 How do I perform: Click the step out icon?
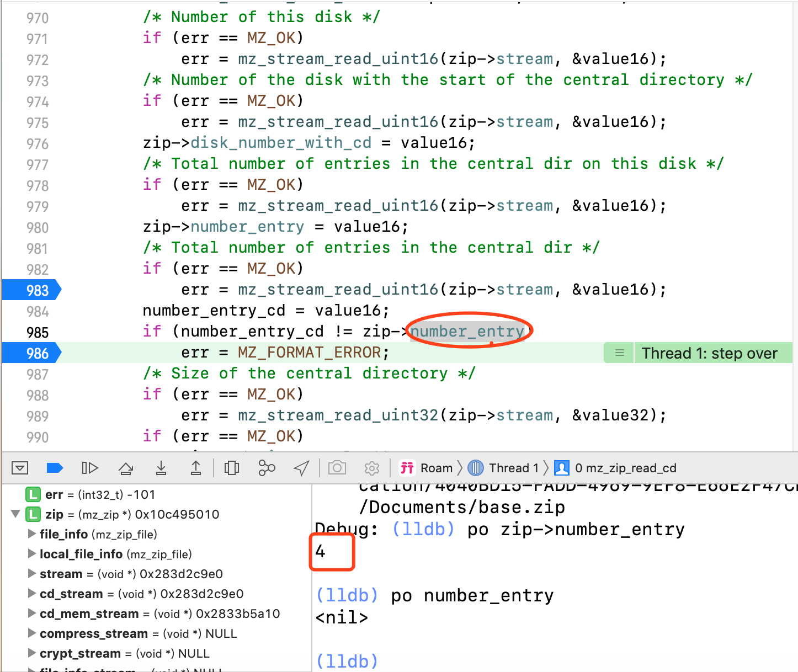point(196,467)
